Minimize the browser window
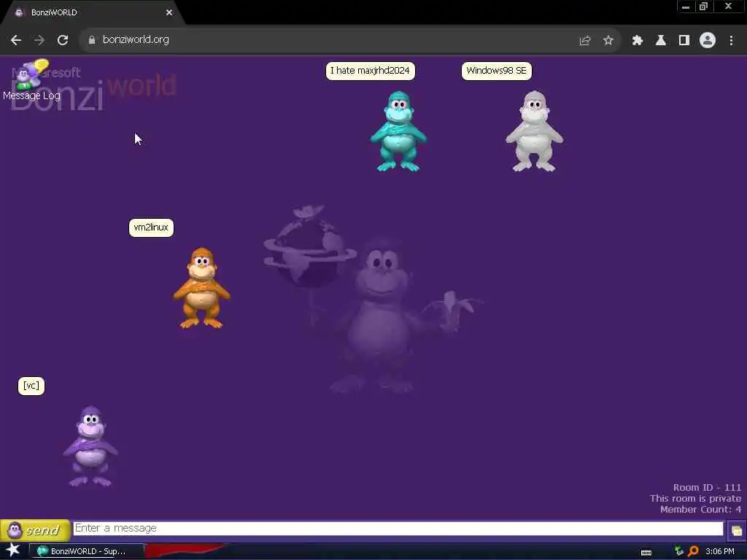The height and width of the screenshot is (560, 747). point(686,7)
